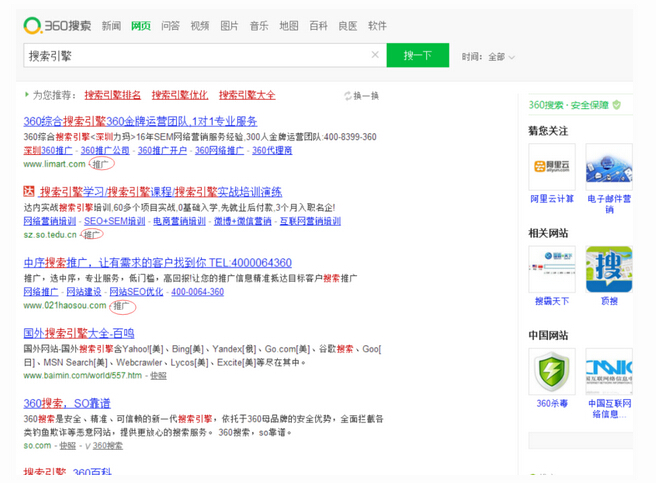Switch to the 问答 tab

pyautogui.click(x=170, y=26)
